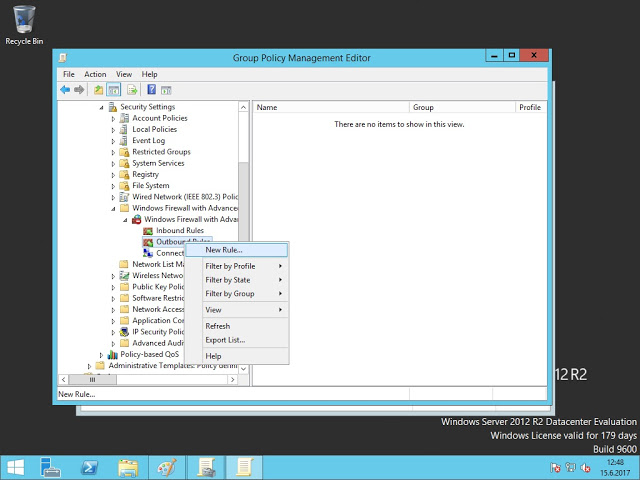Click the Up One Level toolbar icon
The height and width of the screenshot is (480, 640).
pyautogui.click(x=99, y=90)
